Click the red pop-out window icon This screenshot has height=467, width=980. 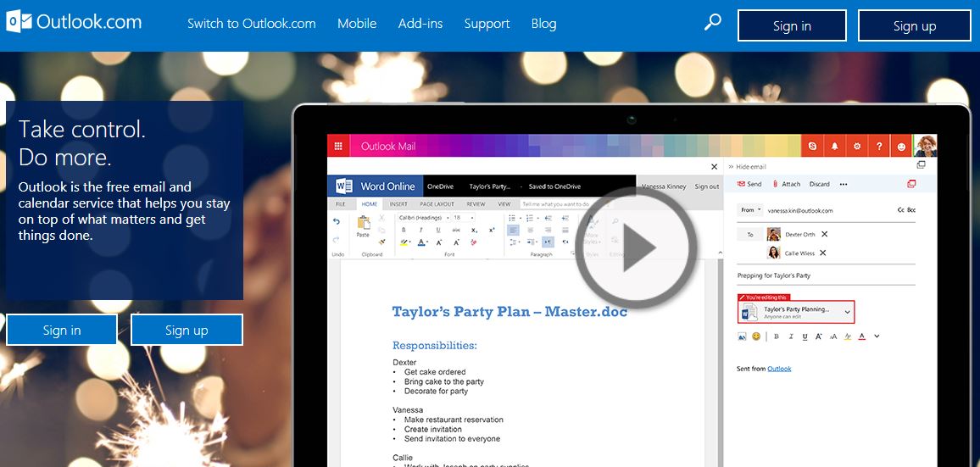tap(911, 184)
